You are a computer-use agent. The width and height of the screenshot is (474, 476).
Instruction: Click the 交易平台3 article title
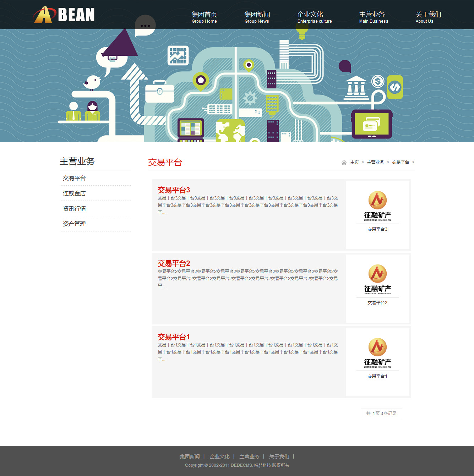click(174, 190)
